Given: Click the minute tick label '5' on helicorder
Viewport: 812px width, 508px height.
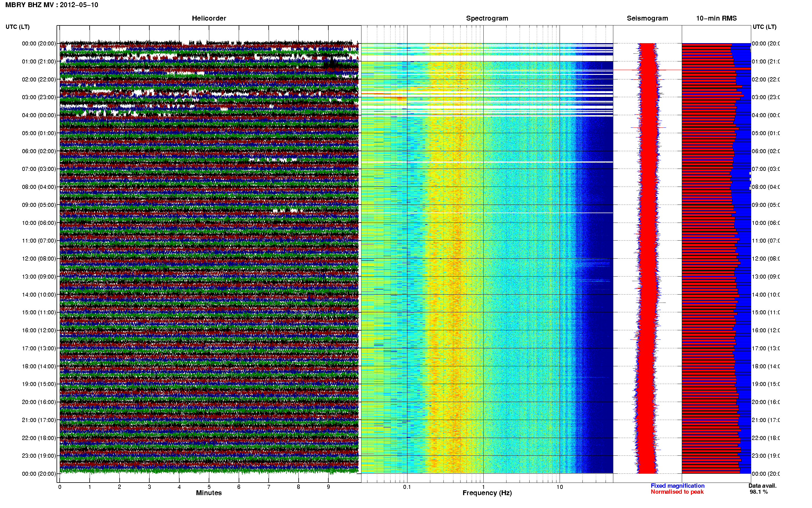Looking at the screenshot, I should [209, 487].
